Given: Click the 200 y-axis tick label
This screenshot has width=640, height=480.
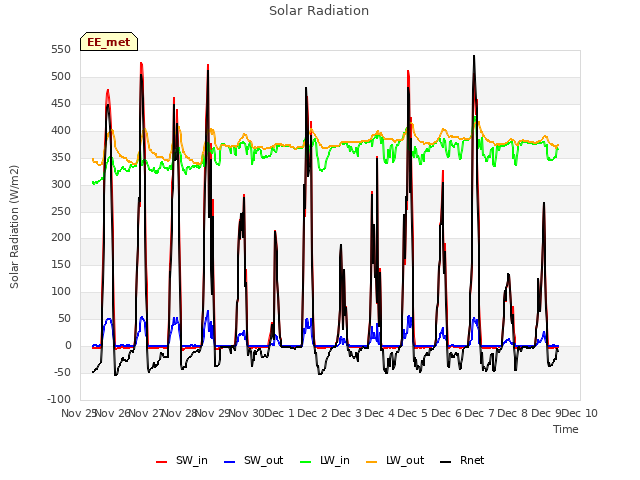Looking at the screenshot, I should point(61,238).
